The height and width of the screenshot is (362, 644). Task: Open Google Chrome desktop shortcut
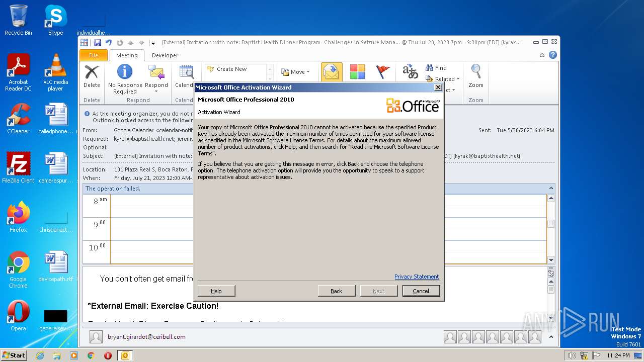click(x=18, y=269)
